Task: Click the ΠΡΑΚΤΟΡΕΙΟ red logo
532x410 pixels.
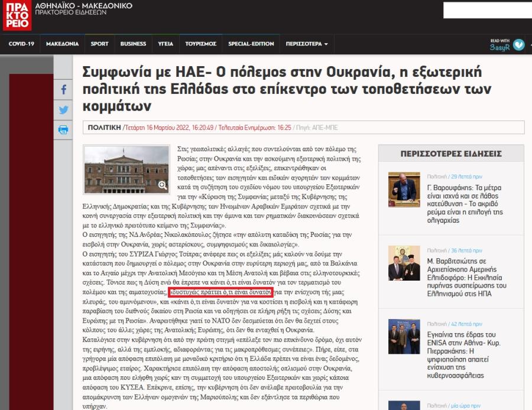Action: 17,15
